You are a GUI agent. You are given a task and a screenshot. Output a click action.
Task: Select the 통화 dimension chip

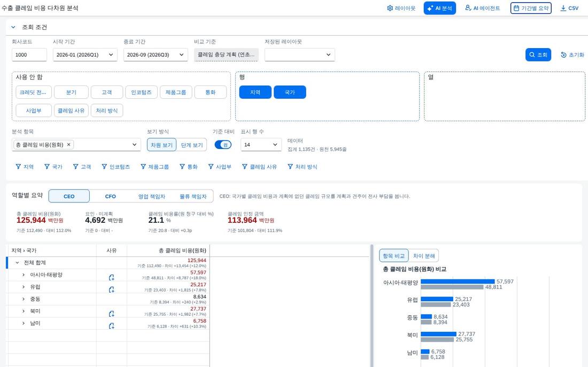click(211, 92)
